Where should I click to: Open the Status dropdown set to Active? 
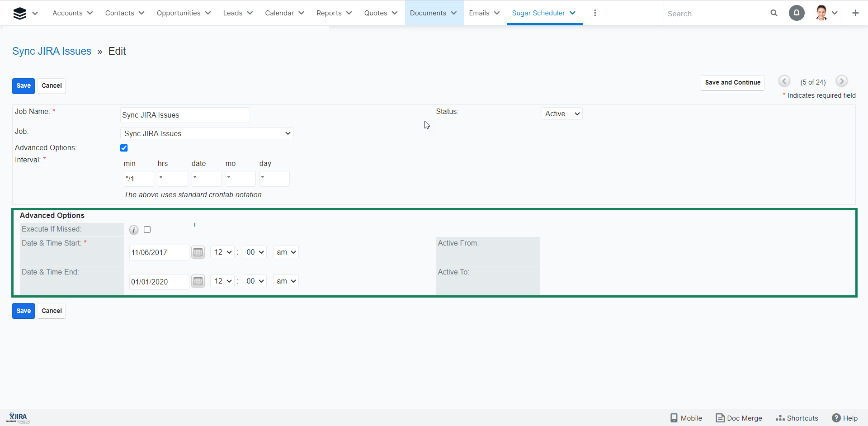point(562,114)
